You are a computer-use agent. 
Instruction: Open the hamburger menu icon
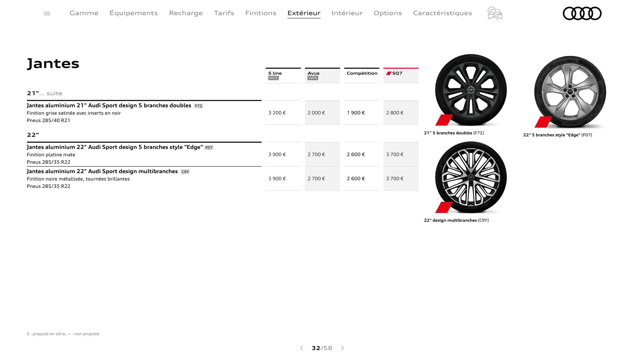pyautogui.click(x=47, y=13)
